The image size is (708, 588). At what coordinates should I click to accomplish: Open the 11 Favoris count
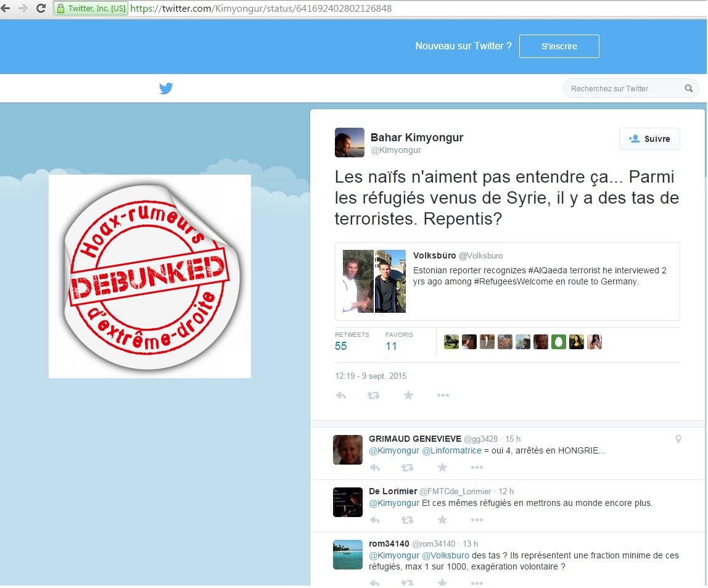pyautogui.click(x=391, y=346)
